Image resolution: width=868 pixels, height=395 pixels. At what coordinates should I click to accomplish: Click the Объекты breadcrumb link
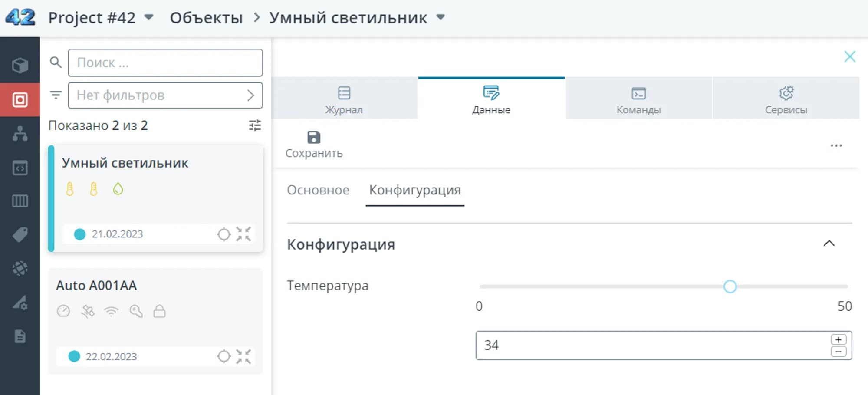coord(206,18)
